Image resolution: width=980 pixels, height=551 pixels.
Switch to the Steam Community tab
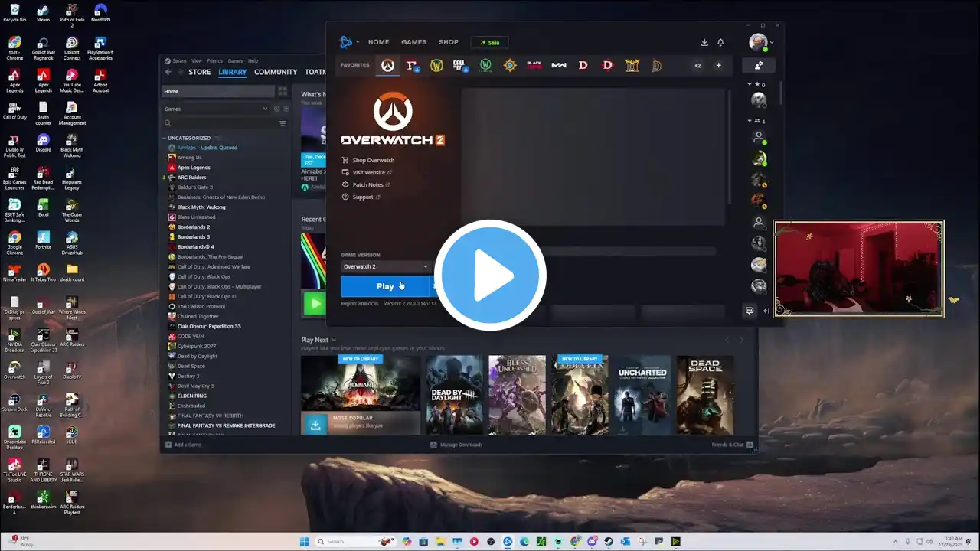point(276,72)
